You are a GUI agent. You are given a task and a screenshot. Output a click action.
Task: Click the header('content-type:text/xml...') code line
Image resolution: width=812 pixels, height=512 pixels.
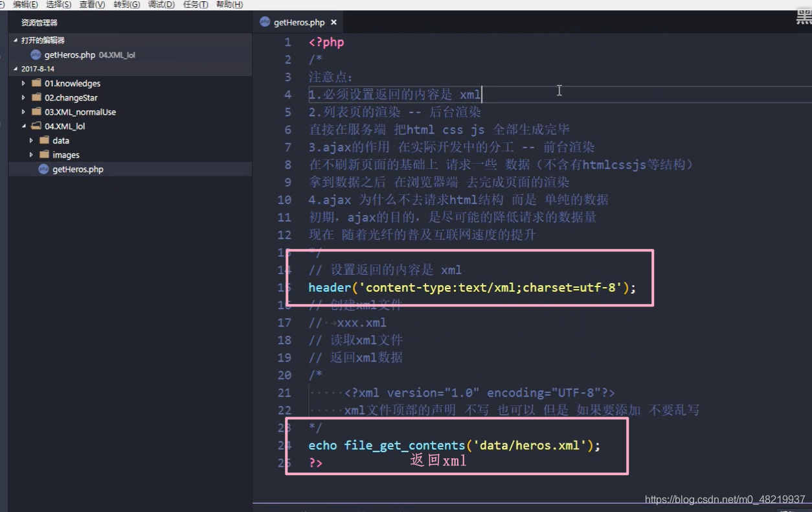(x=473, y=287)
